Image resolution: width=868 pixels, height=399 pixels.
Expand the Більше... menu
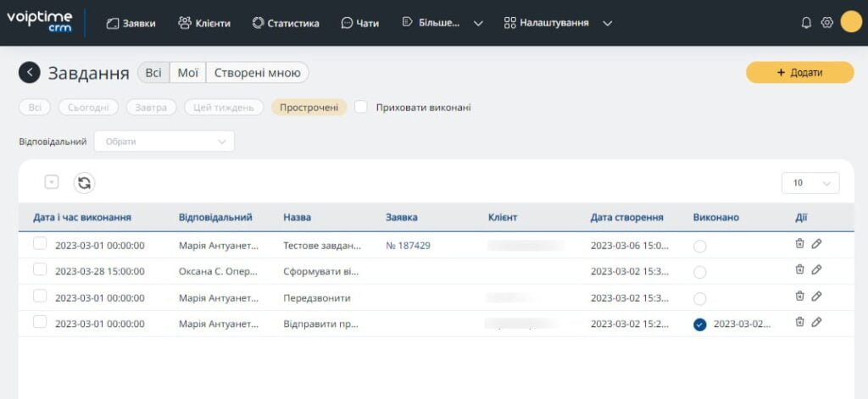(442, 23)
